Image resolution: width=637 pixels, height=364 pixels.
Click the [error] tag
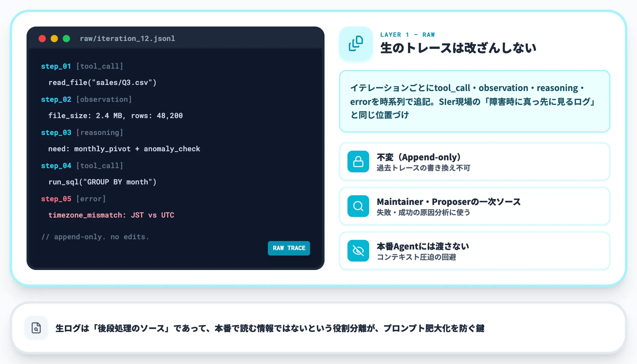(91, 199)
